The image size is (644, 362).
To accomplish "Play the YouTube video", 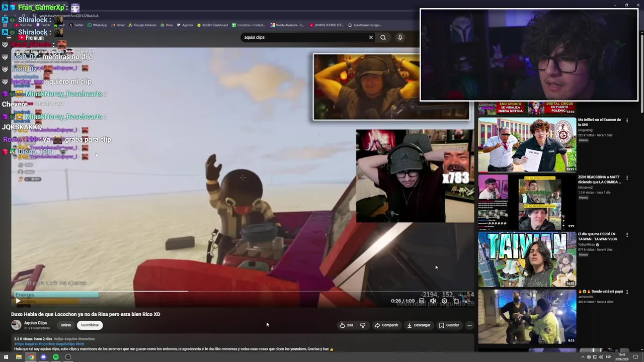I will [18, 301].
